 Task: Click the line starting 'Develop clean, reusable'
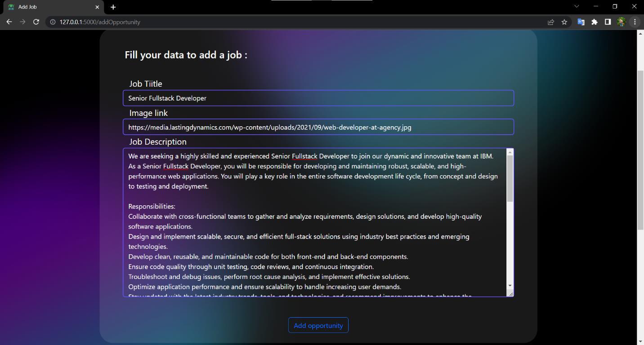pos(268,257)
